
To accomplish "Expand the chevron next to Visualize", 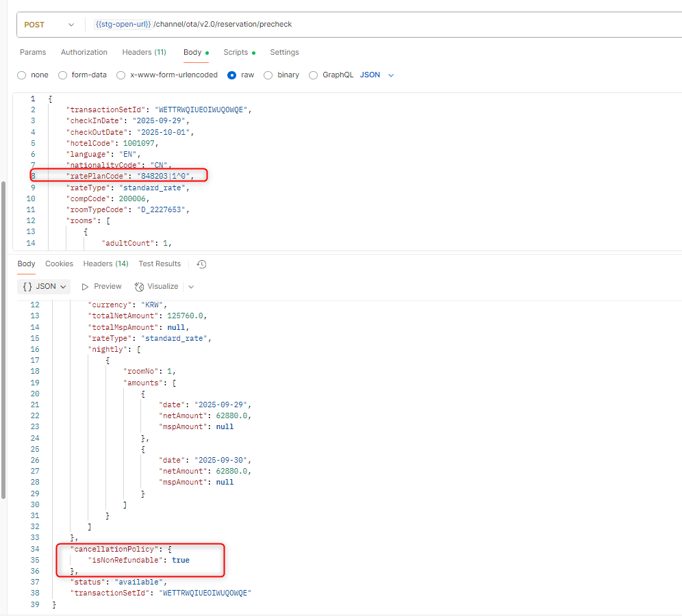I will tap(191, 287).
